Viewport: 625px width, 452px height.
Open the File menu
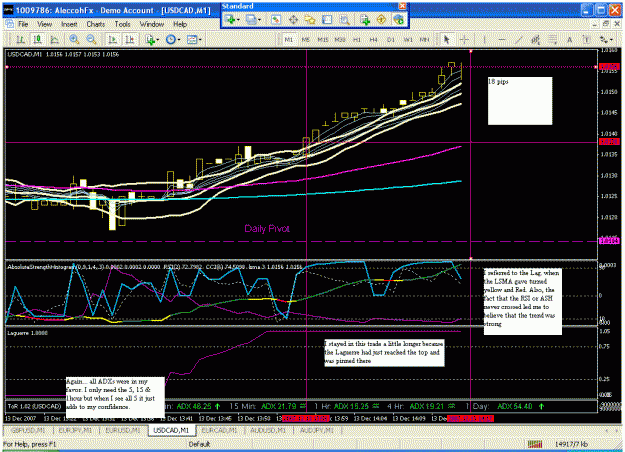(x=23, y=24)
